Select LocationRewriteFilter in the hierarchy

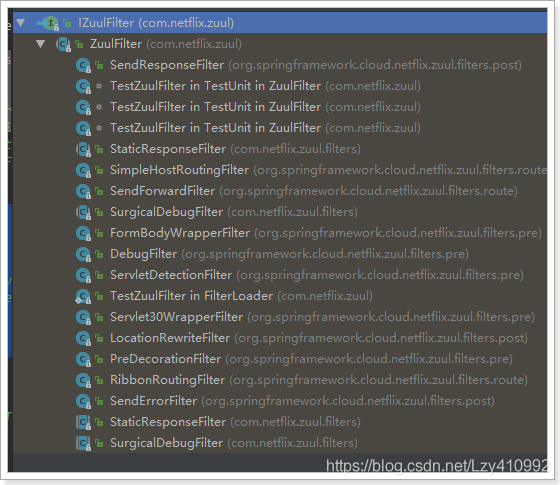click(319, 338)
